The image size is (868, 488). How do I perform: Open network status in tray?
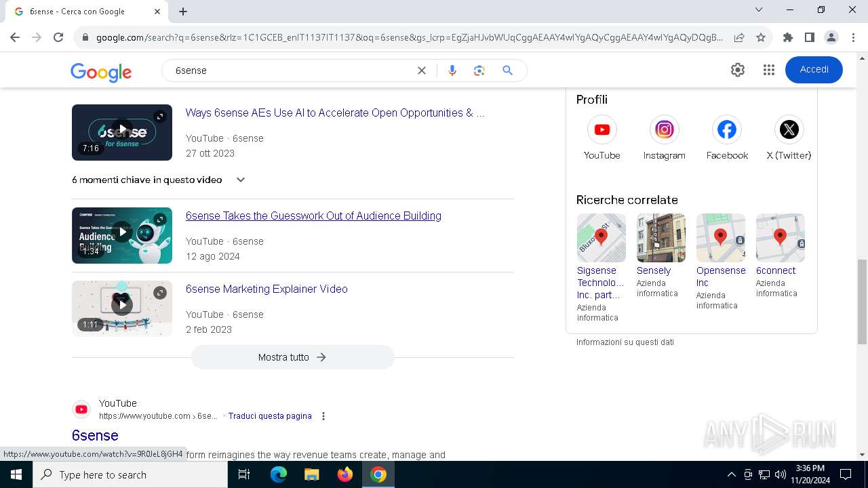(x=764, y=474)
